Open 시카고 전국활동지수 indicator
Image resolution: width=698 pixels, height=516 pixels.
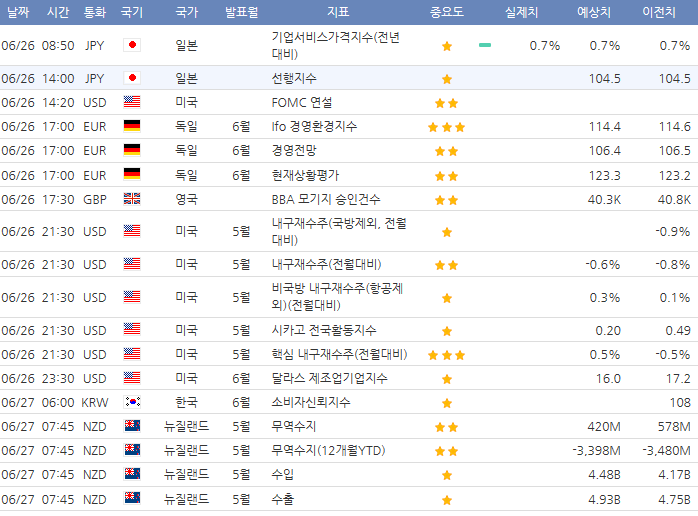(x=324, y=330)
